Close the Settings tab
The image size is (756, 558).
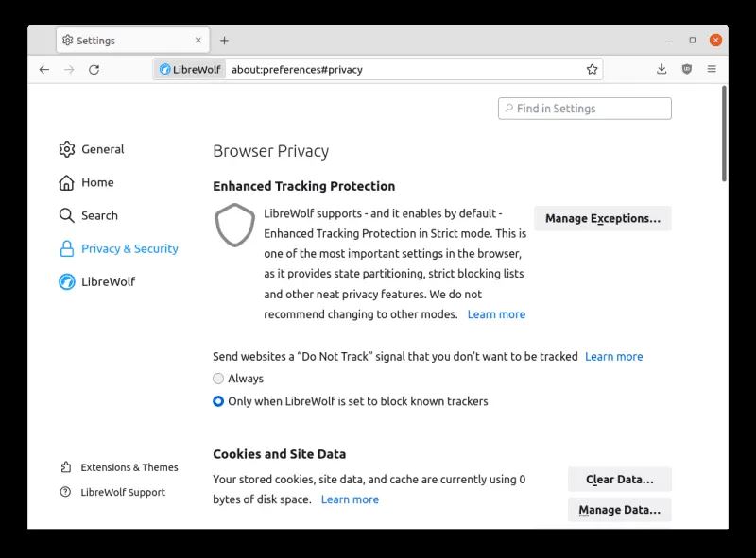tap(198, 41)
